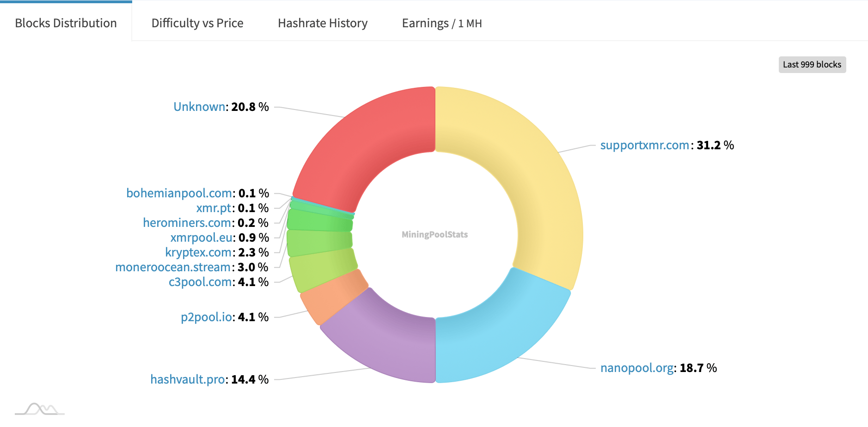Screen dimensions: 868x427
Task: Click the Last 999 blocks button
Action: tap(812, 65)
